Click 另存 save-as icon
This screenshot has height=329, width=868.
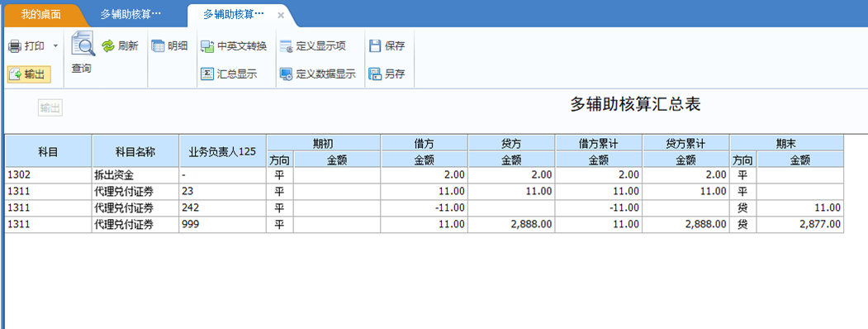tap(375, 74)
